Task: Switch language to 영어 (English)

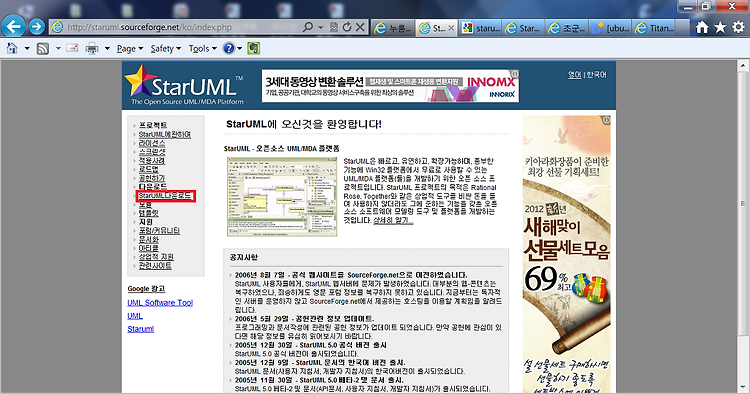Action: click(574, 75)
